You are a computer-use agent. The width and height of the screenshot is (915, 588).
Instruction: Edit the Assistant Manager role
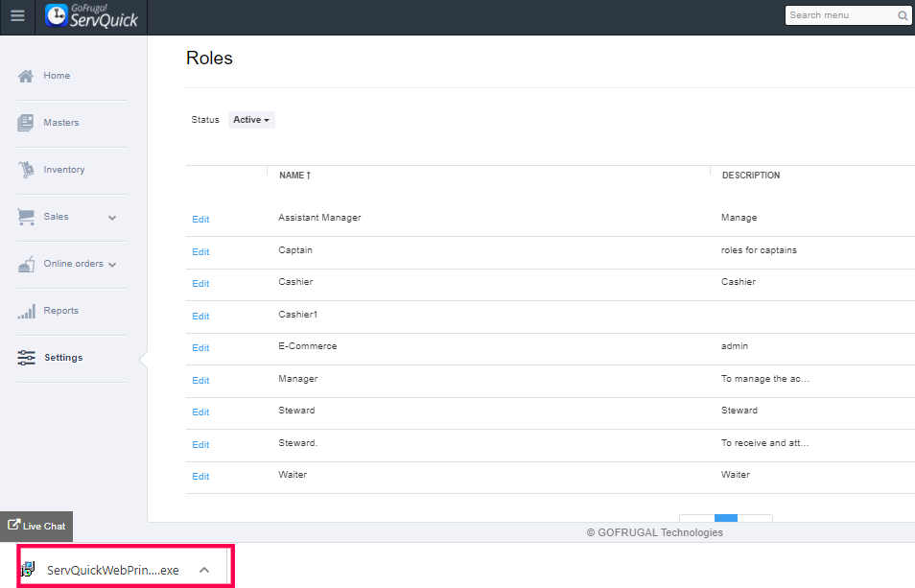point(200,220)
